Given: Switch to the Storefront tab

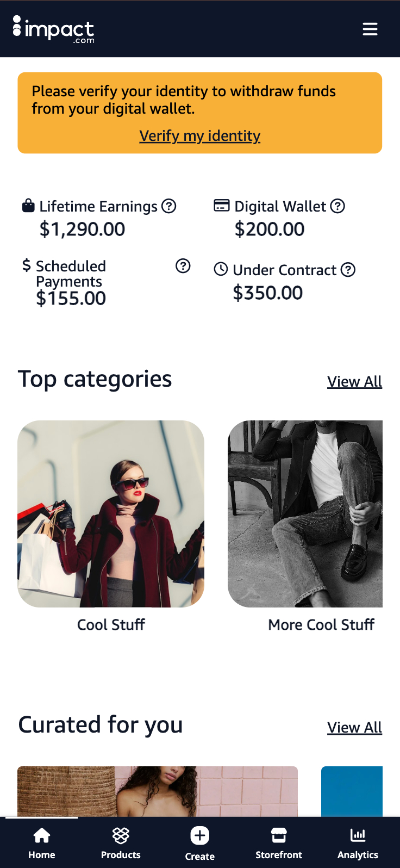Looking at the screenshot, I should pyautogui.click(x=279, y=842).
